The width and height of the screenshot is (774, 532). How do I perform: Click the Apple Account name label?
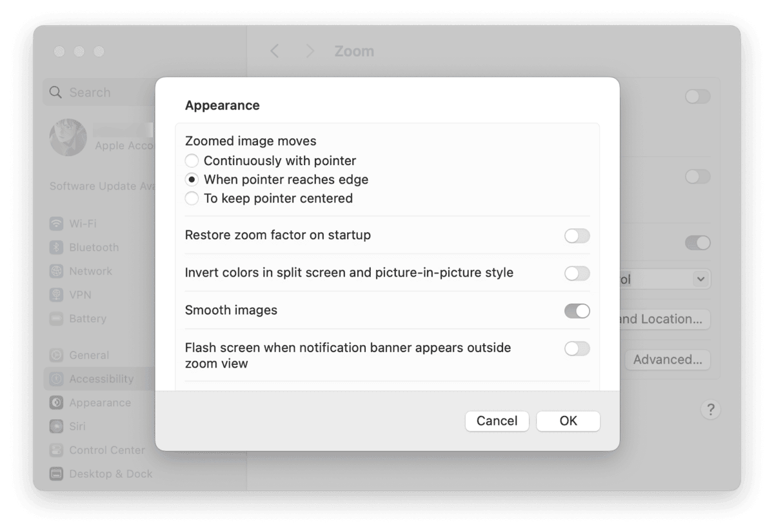tap(124, 146)
